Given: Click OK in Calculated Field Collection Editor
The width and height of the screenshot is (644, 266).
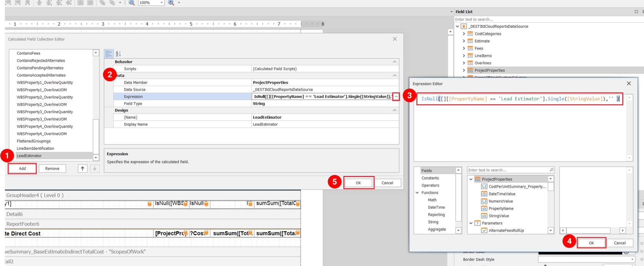Looking at the screenshot, I should click(x=358, y=183).
